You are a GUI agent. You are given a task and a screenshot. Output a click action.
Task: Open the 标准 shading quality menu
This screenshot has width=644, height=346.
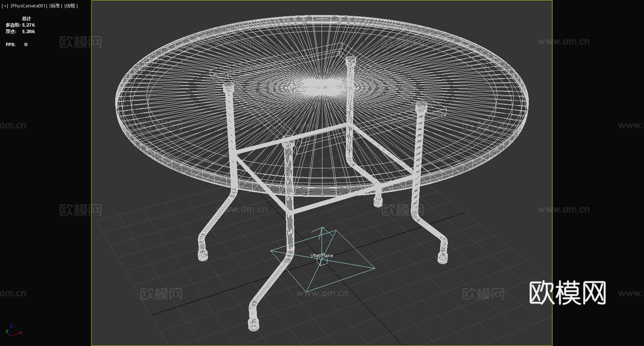tap(56, 6)
